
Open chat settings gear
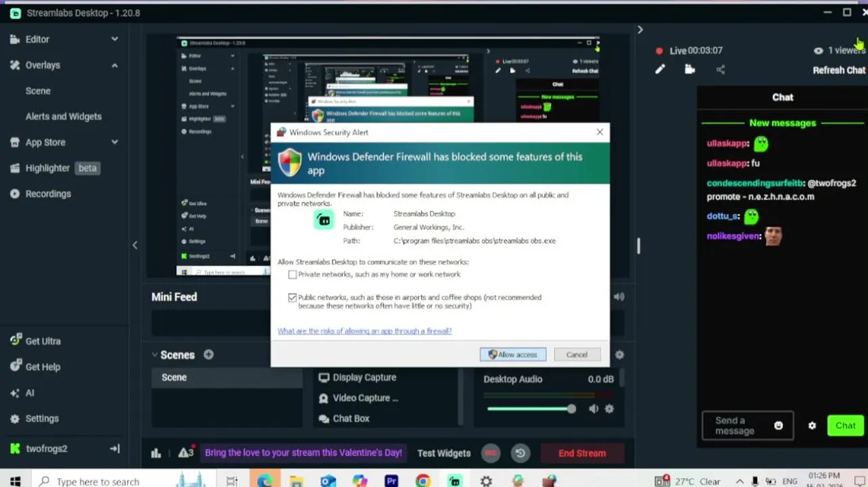pyautogui.click(x=812, y=425)
